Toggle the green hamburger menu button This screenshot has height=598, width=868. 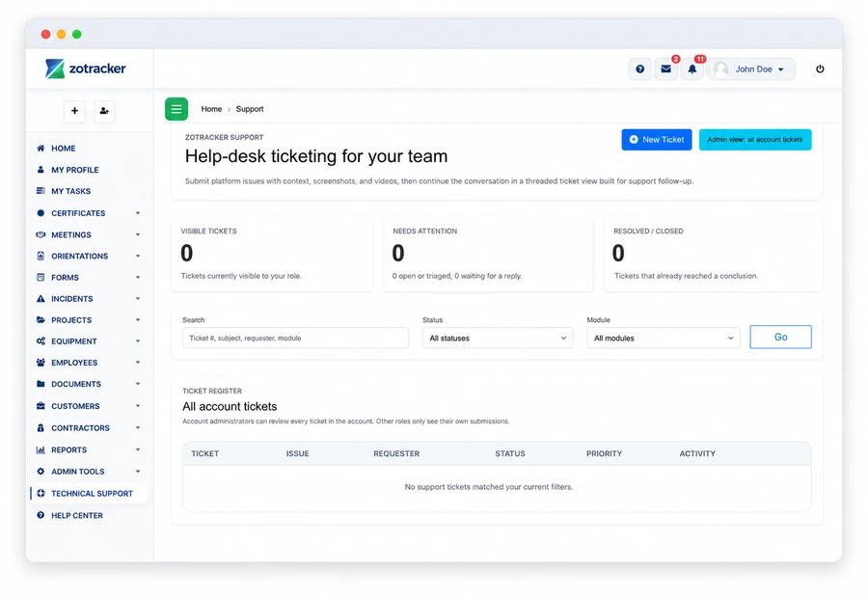[x=176, y=109]
